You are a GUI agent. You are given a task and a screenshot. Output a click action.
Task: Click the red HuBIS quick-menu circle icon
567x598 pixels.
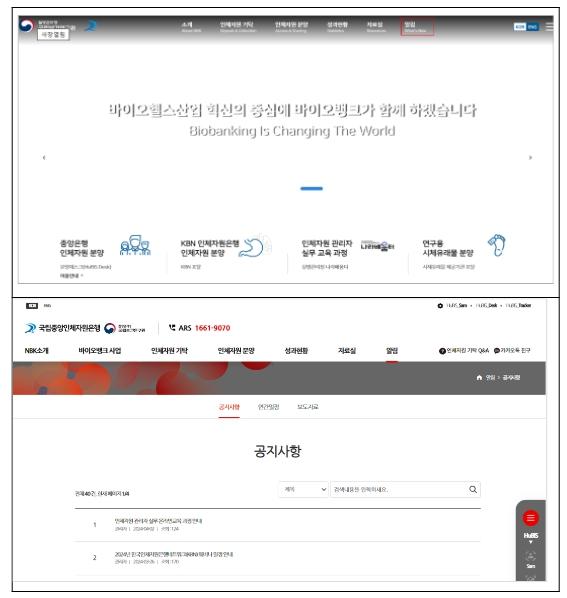click(530, 518)
